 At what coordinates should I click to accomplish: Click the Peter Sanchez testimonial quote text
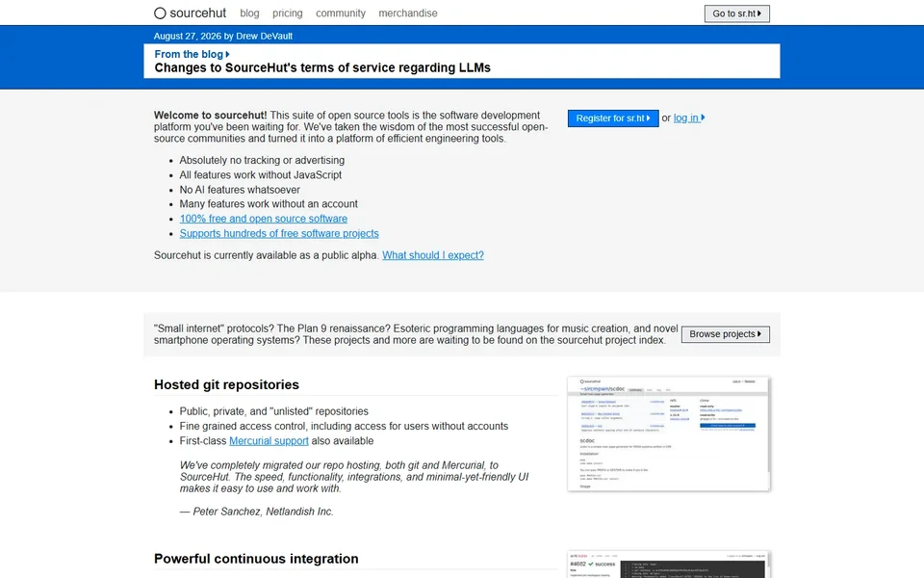tap(354, 477)
